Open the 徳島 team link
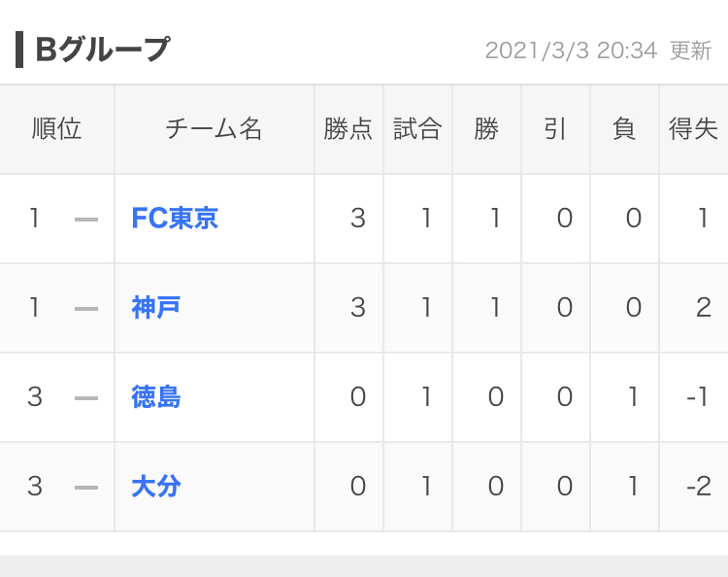The width and height of the screenshot is (728, 577). 156,397
